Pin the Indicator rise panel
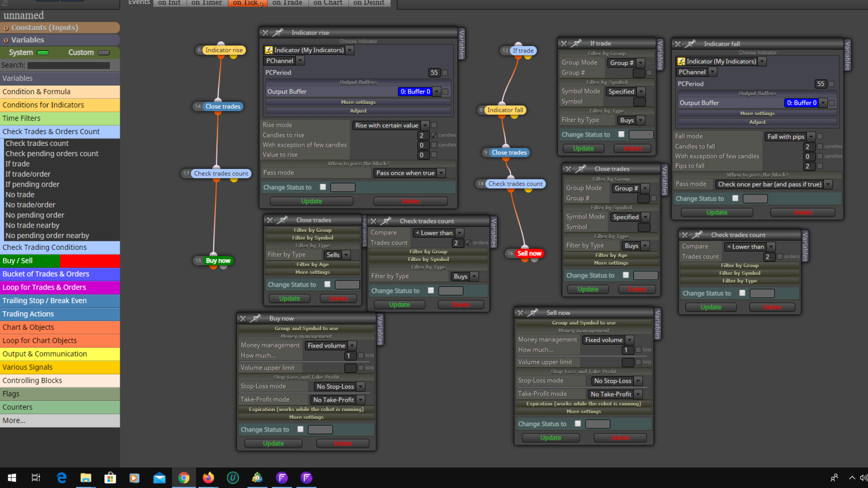Screen dimensions: 868x488 coord(278,33)
